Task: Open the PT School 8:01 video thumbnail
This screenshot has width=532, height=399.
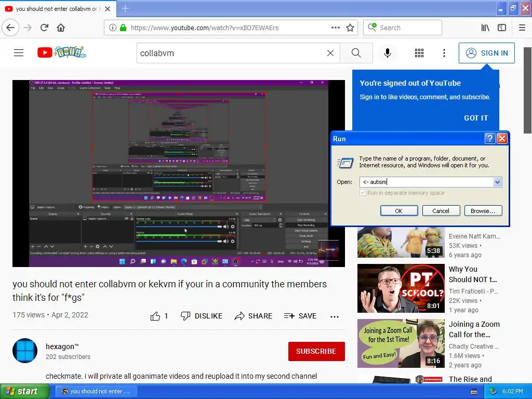Action: [401, 288]
